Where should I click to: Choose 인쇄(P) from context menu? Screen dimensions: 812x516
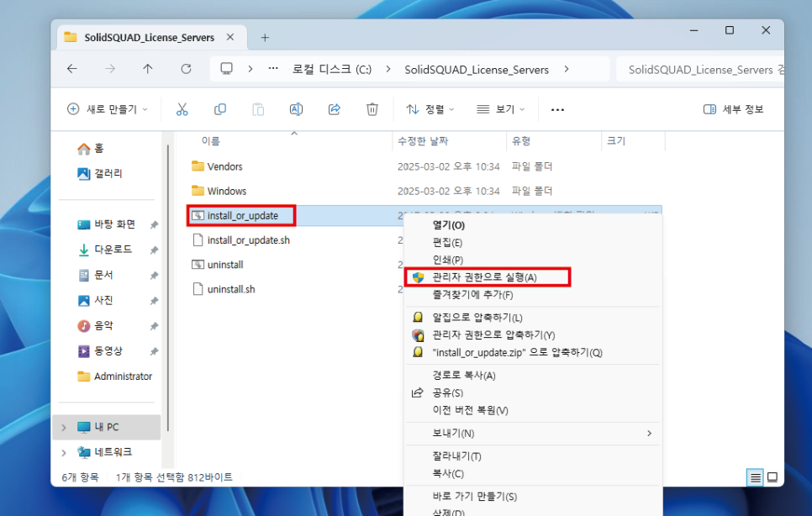tap(532, 260)
